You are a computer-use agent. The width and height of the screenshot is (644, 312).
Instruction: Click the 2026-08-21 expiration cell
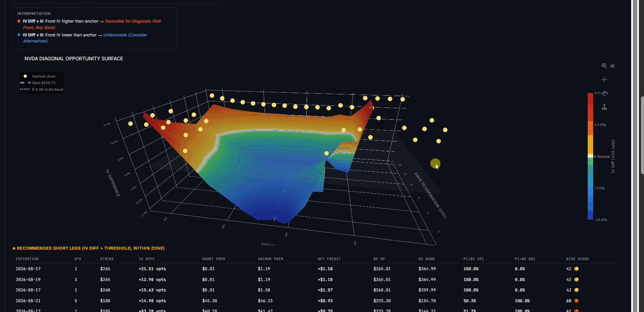(28, 301)
